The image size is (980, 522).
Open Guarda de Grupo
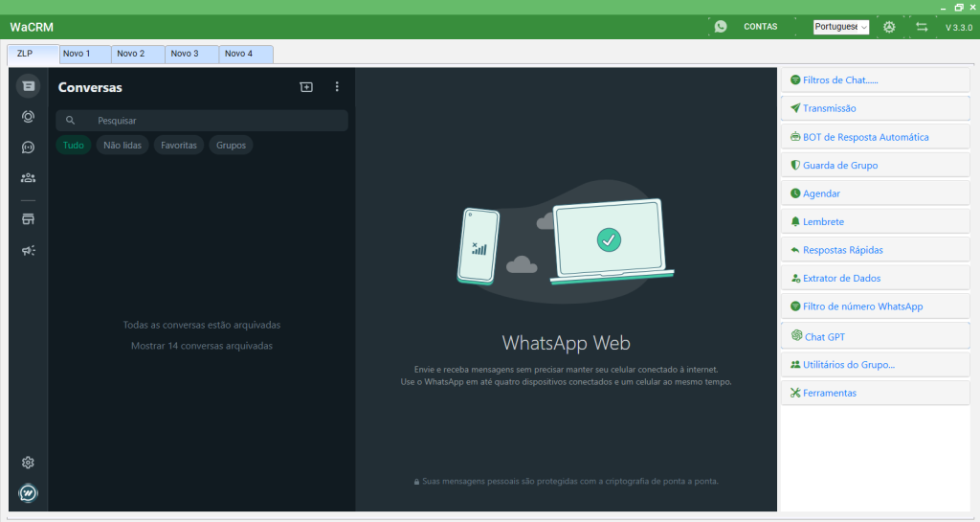click(875, 165)
